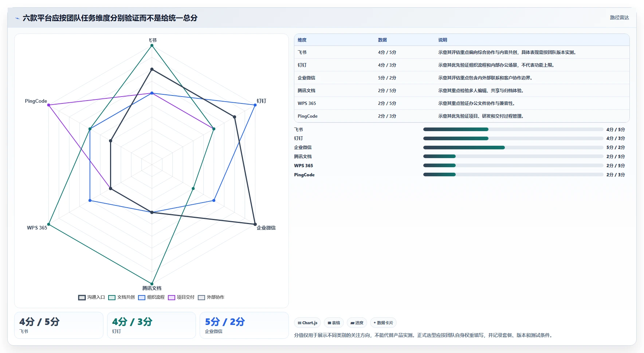Hide the 外部协作 legend series
Image resolution: width=644 pixels, height=353 pixels.
[x=211, y=297]
